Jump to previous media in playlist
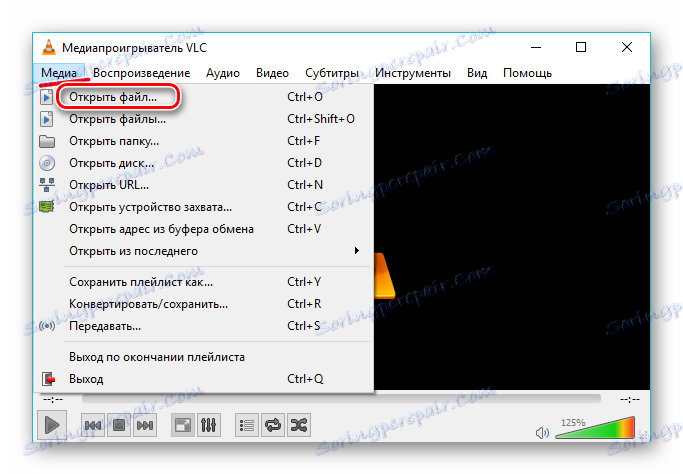The width and height of the screenshot is (683, 474). (x=93, y=425)
